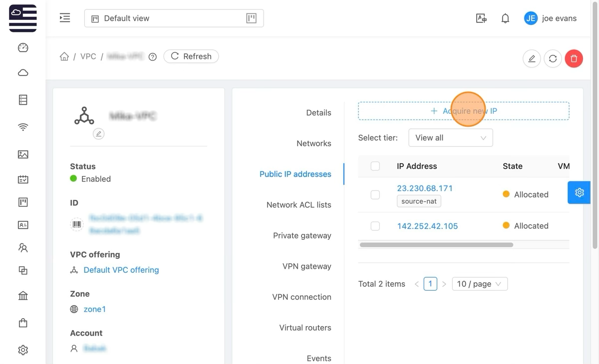Click the notification bell icon
Image resolution: width=599 pixels, height=364 pixels.
click(x=505, y=18)
